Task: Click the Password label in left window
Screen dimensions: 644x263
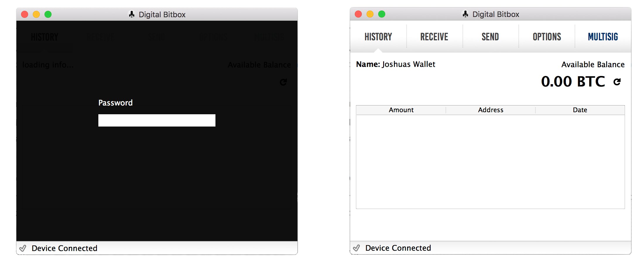Action: pyautogui.click(x=115, y=103)
